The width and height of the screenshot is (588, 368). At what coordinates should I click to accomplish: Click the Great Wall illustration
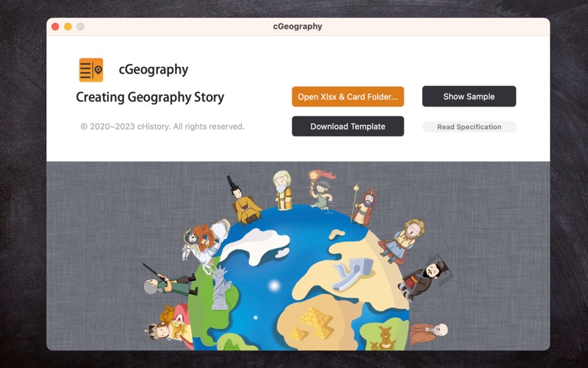(353, 272)
